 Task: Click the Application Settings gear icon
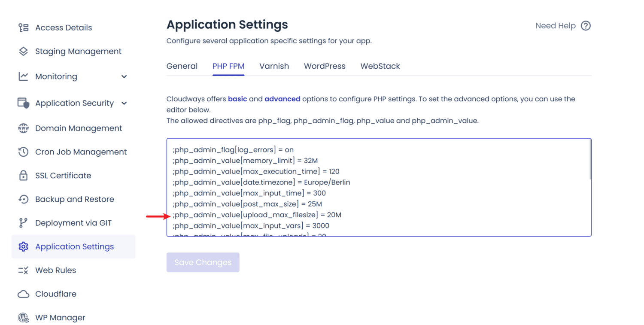point(23,246)
